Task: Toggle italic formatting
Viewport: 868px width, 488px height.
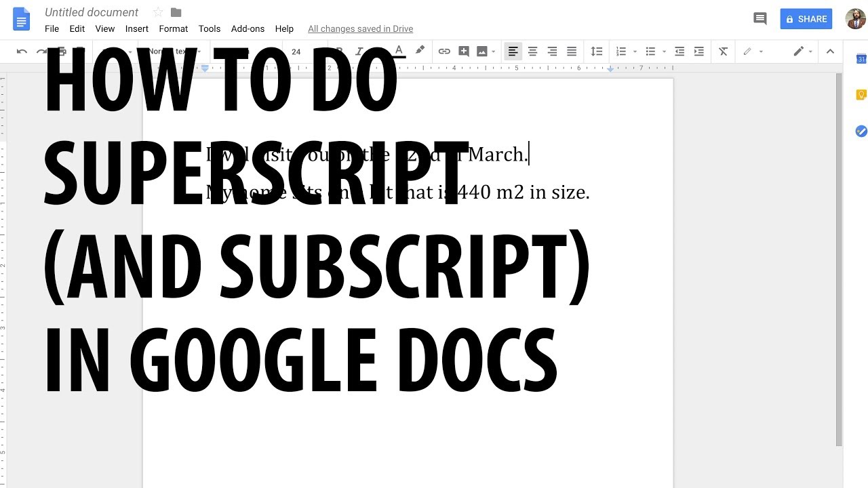Action: (359, 52)
